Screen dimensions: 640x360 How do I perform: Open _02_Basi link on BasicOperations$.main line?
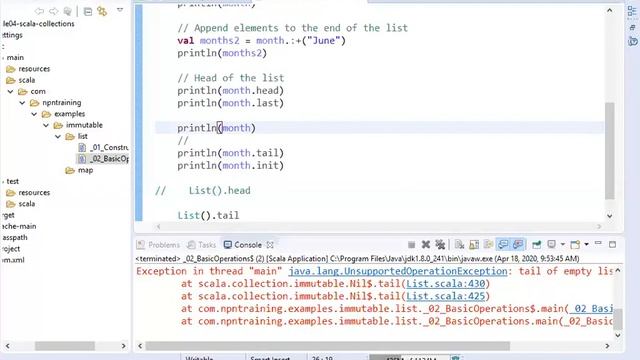coord(591,309)
